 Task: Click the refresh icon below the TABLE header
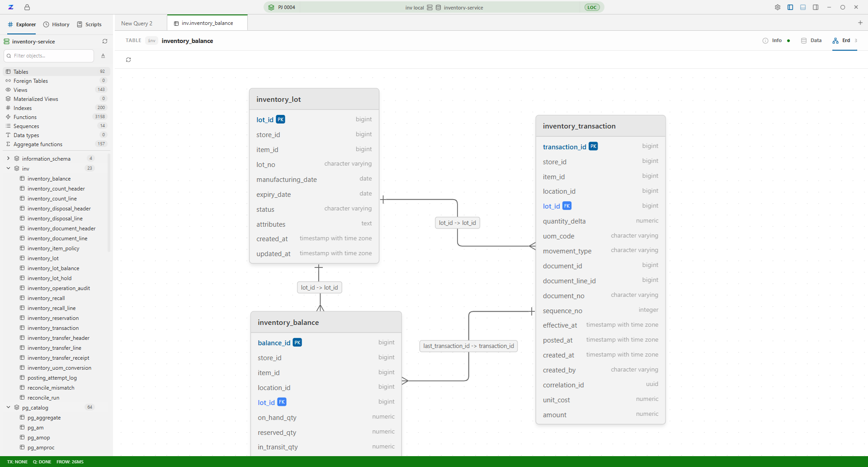click(128, 60)
